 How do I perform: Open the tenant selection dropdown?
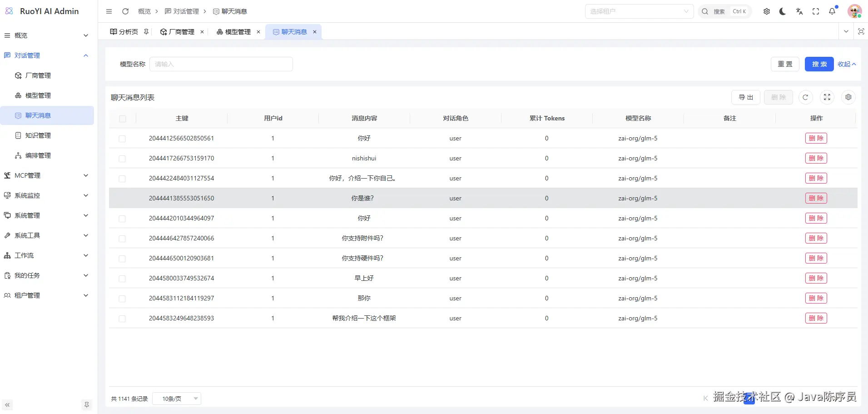[639, 11]
